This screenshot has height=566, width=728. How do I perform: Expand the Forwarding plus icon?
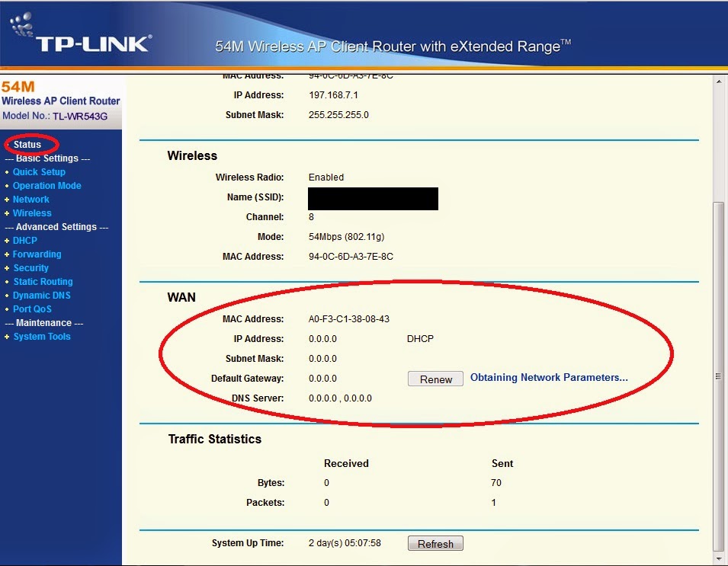(7, 254)
